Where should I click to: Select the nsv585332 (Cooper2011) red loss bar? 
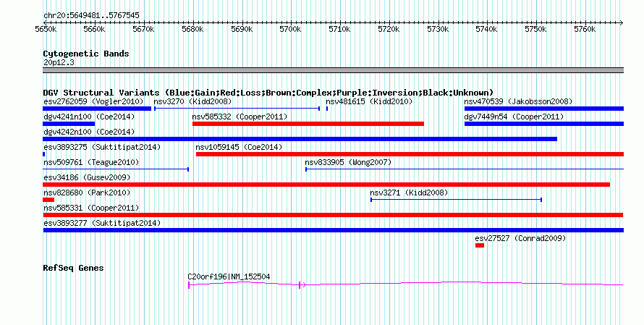(308, 124)
